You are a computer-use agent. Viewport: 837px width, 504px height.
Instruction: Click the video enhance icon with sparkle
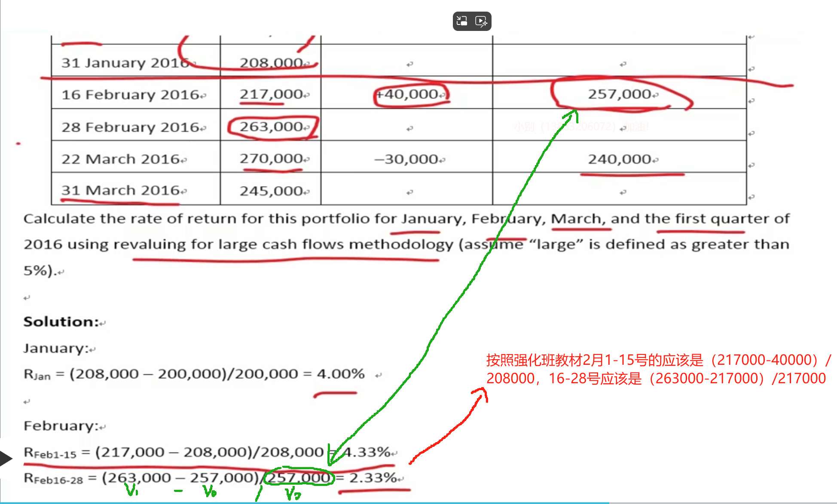pyautogui.click(x=481, y=21)
